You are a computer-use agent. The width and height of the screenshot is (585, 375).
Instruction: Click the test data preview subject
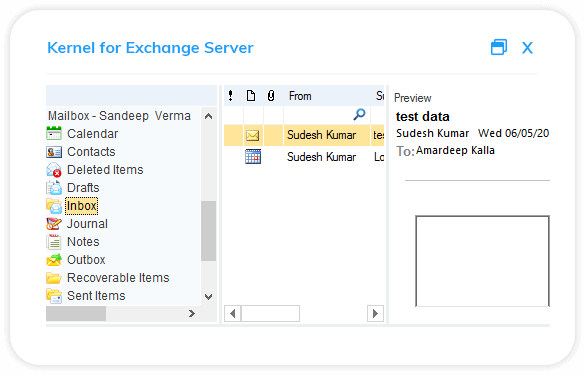(423, 116)
